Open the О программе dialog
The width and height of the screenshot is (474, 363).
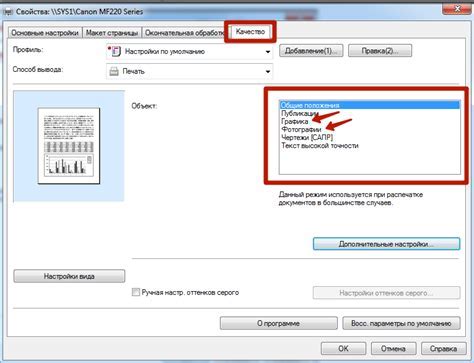point(279,323)
